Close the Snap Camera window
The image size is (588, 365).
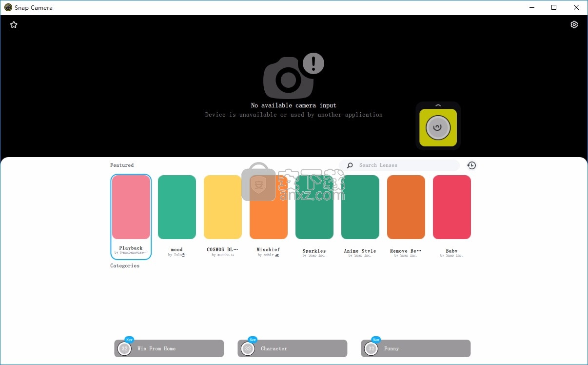pyautogui.click(x=576, y=7)
